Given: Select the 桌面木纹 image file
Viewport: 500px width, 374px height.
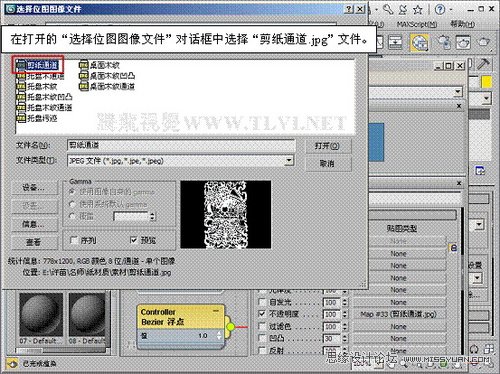Looking at the screenshot, I should 99,65.
